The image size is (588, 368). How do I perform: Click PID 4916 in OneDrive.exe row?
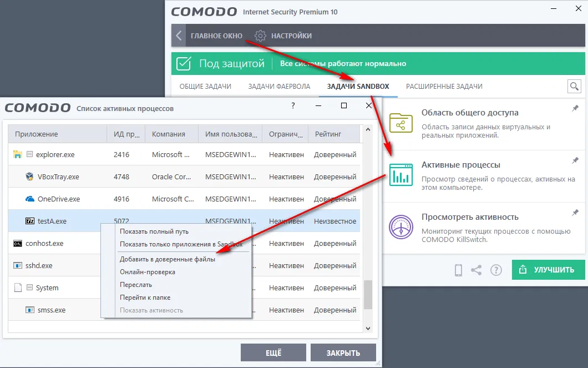click(121, 199)
